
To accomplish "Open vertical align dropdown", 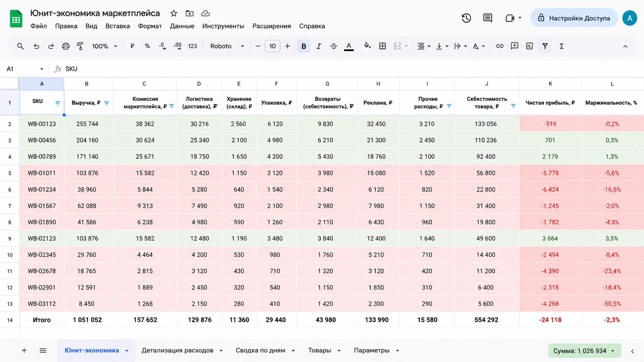I will point(442,46).
